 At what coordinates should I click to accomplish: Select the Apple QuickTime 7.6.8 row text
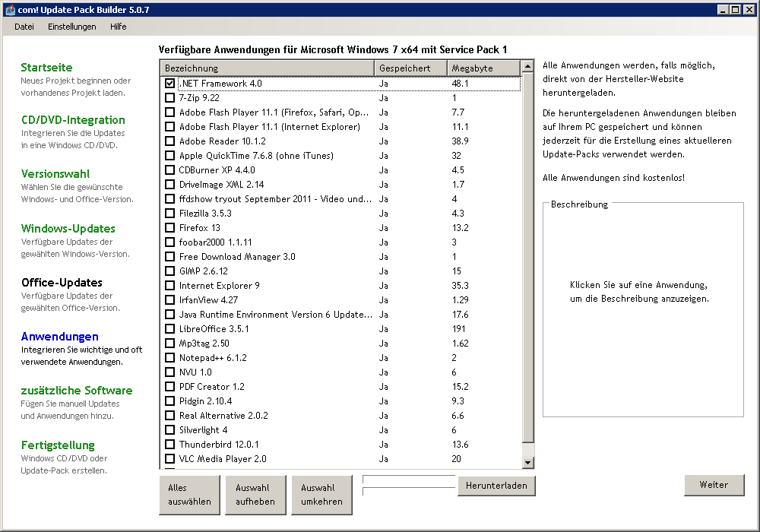256,156
